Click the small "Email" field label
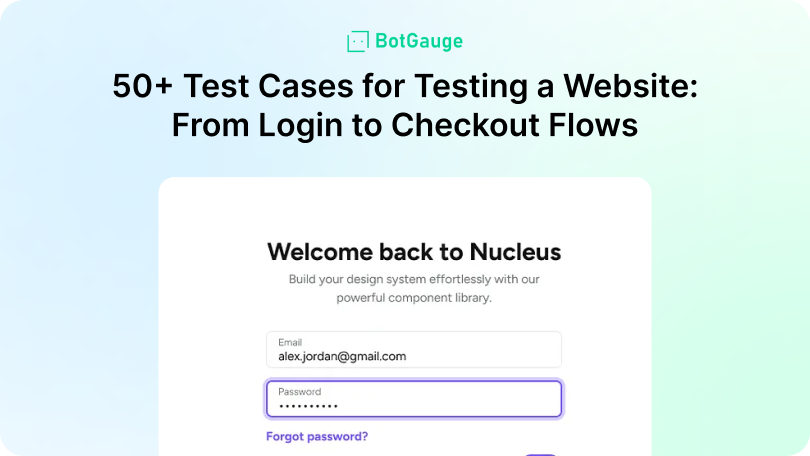 (x=290, y=342)
